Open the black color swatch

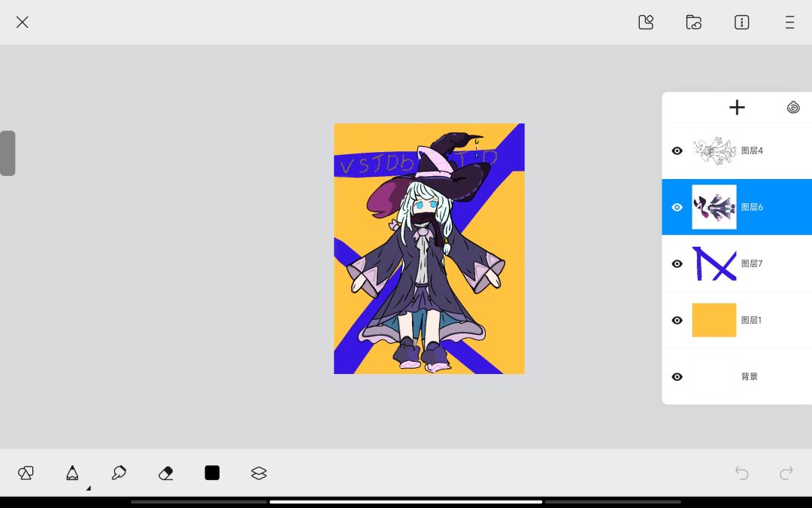coord(212,473)
